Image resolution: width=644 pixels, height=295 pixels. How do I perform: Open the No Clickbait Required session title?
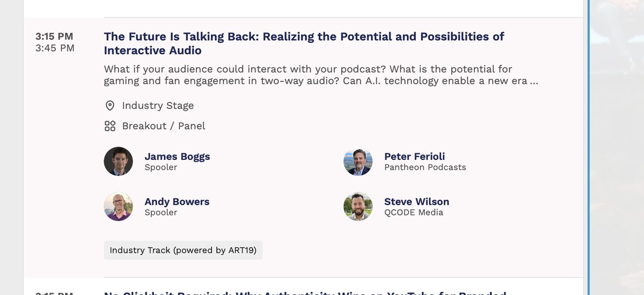click(305, 293)
